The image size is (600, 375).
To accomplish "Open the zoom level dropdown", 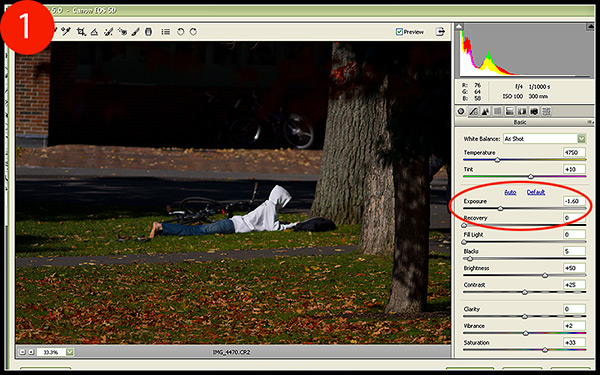I will 70,352.
